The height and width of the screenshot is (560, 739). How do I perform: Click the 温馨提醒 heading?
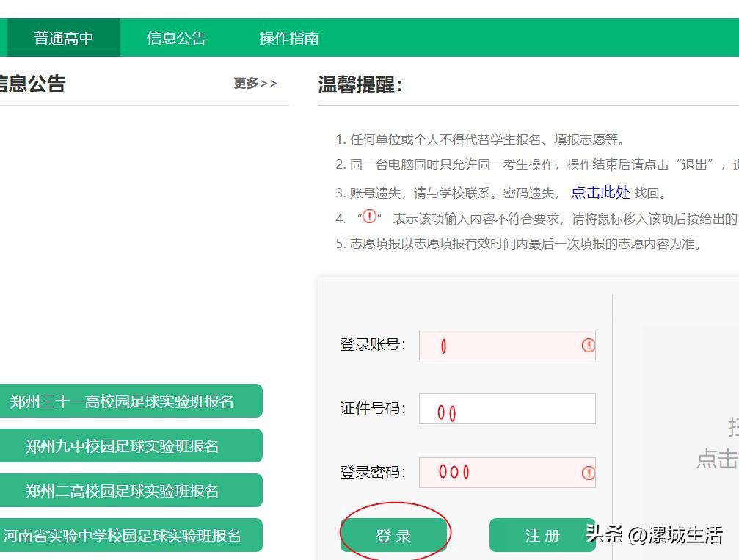coord(360,84)
